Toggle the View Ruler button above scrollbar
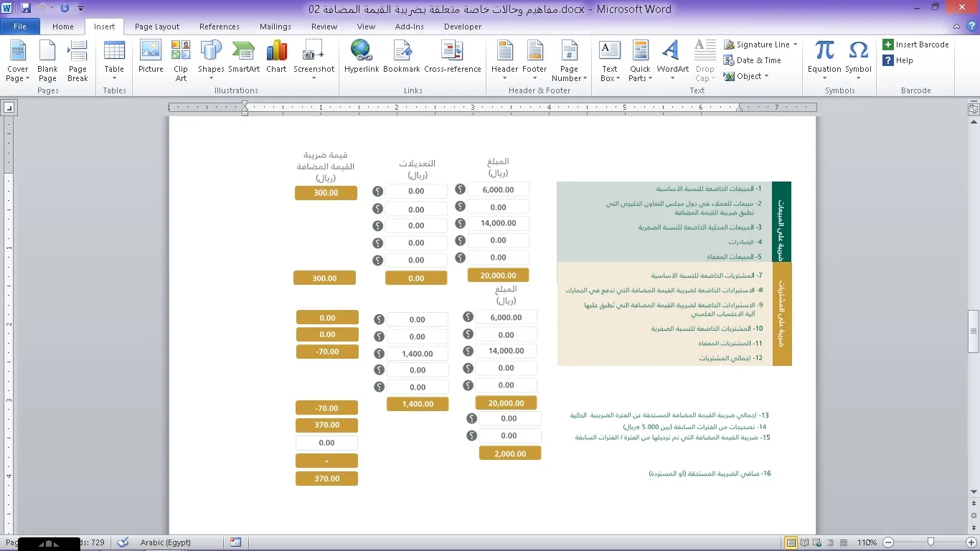The image size is (980, 551). [974, 109]
